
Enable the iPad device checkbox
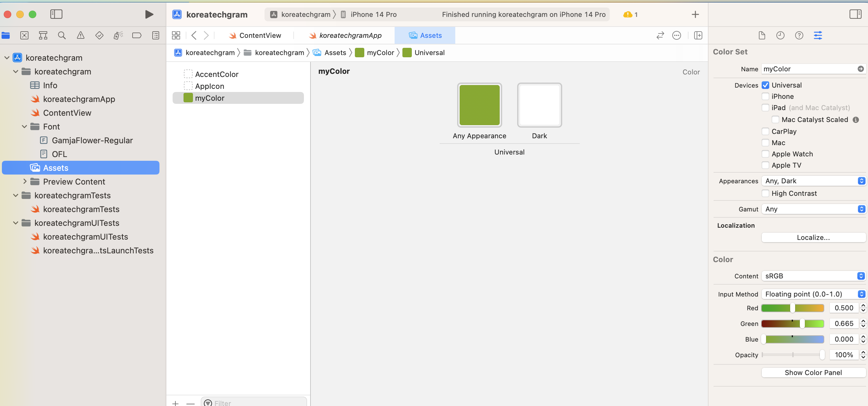pos(765,108)
